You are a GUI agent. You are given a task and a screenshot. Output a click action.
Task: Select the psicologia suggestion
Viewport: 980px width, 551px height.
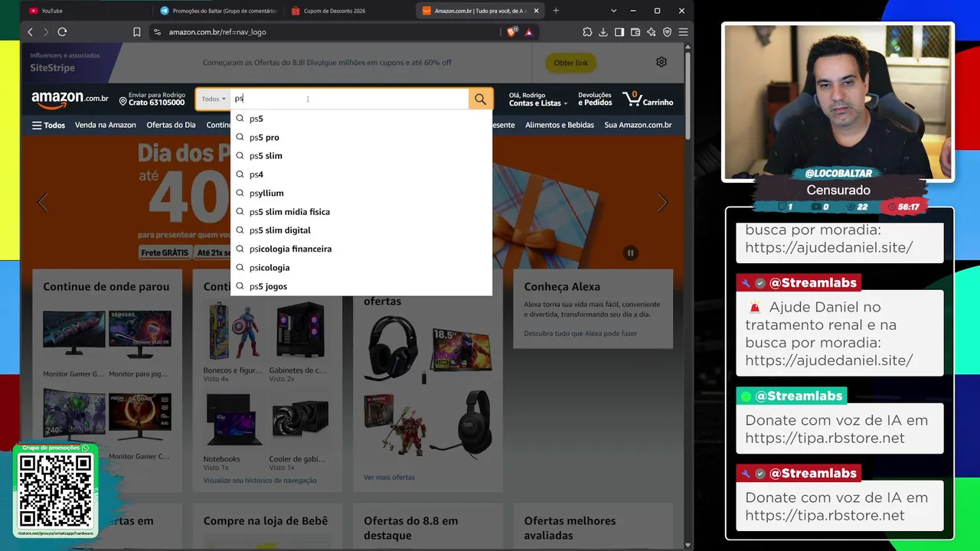[x=361, y=267]
